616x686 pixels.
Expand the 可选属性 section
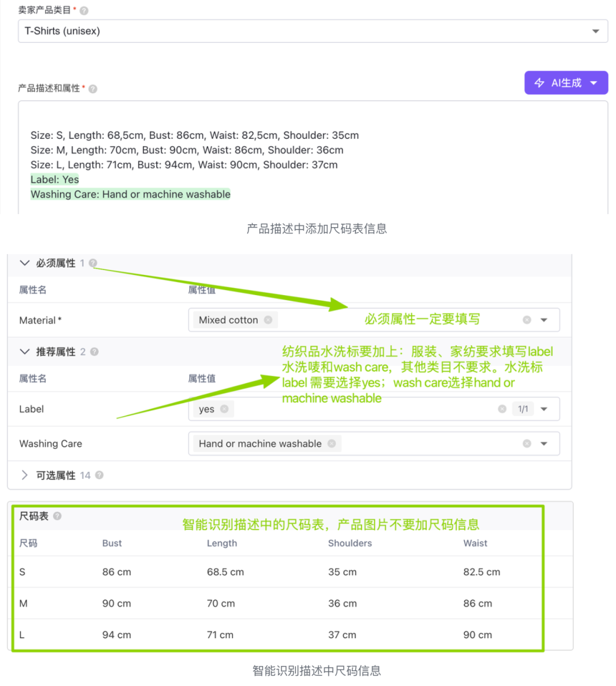coord(25,475)
